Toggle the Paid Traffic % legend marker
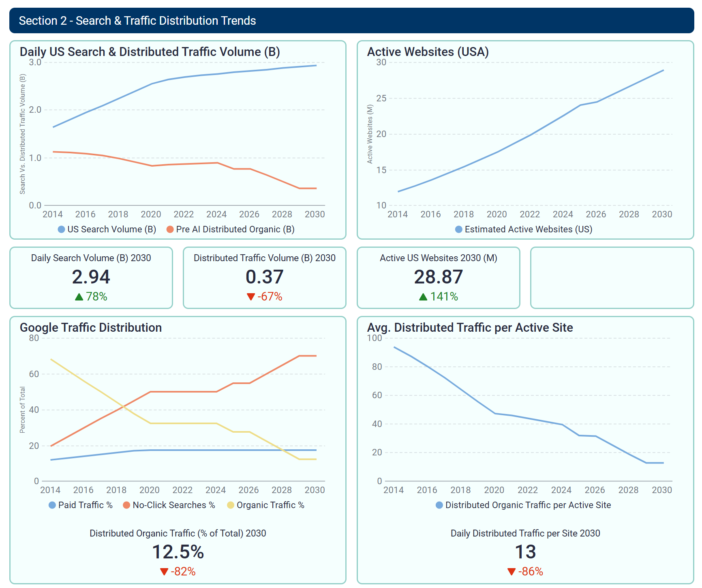The image size is (702, 588). 52,505
